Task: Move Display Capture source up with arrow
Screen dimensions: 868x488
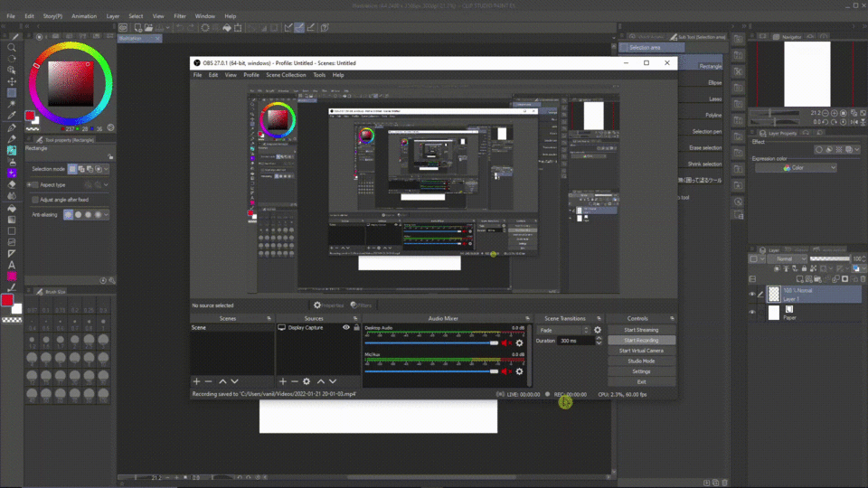Action: click(x=320, y=381)
